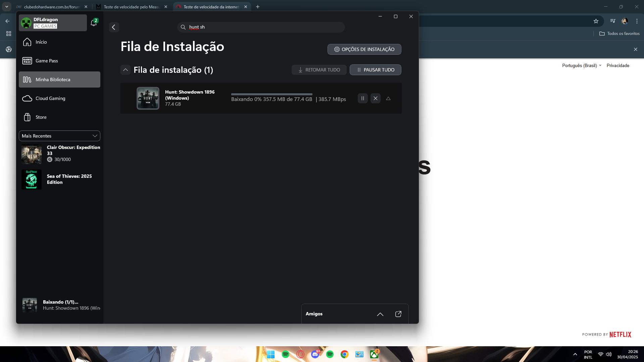
Task: Click the Netflix logo
Action: tap(620, 334)
